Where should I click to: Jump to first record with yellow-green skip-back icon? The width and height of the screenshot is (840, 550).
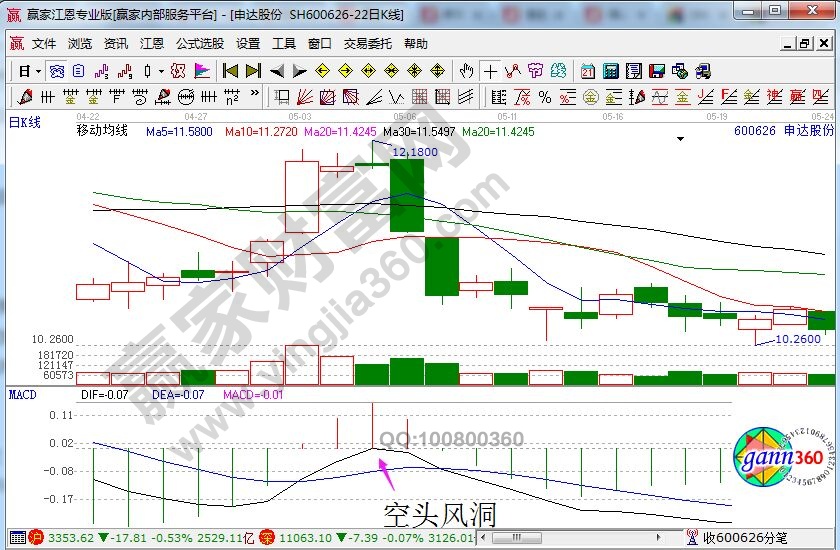230,71
